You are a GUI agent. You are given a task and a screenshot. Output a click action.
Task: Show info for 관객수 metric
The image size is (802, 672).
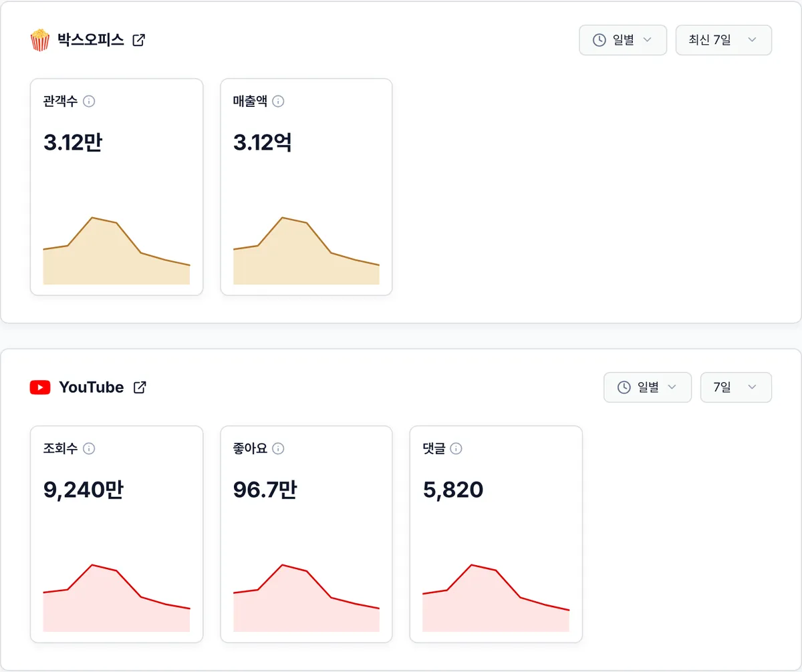pos(89,102)
